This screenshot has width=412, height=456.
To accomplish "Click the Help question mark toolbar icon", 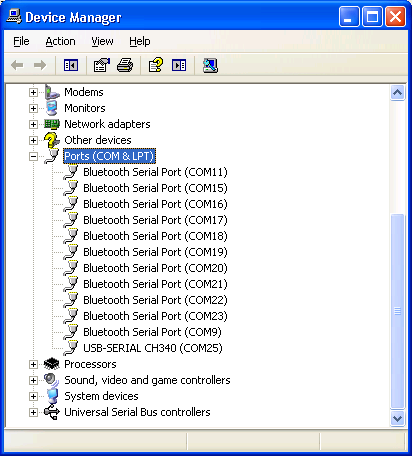I will pos(156,65).
